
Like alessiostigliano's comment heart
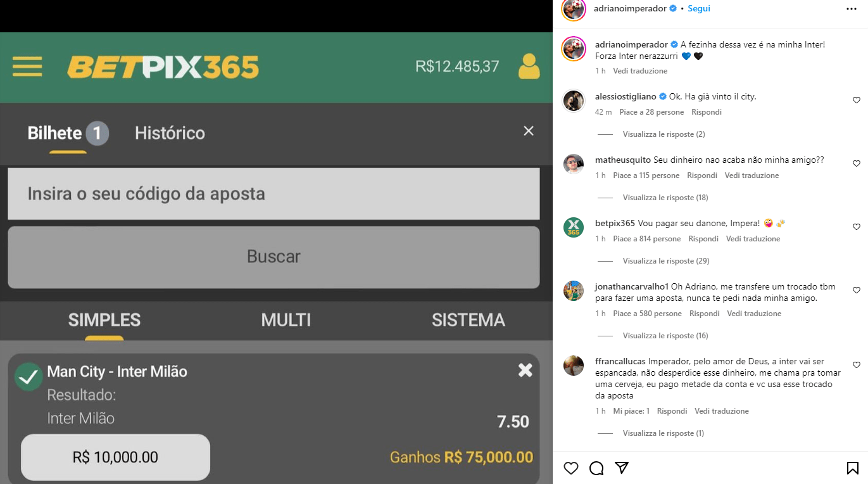pyautogui.click(x=857, y=100)
